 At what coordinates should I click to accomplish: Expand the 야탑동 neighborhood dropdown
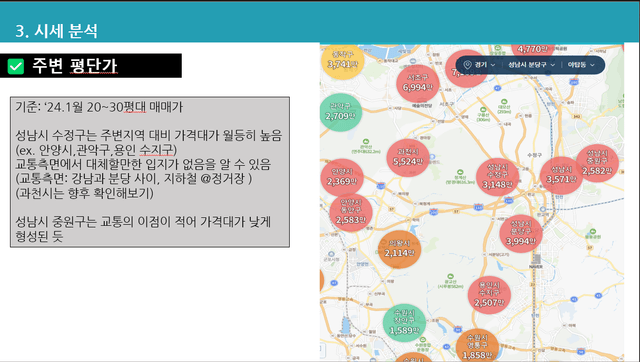(581, 65)
